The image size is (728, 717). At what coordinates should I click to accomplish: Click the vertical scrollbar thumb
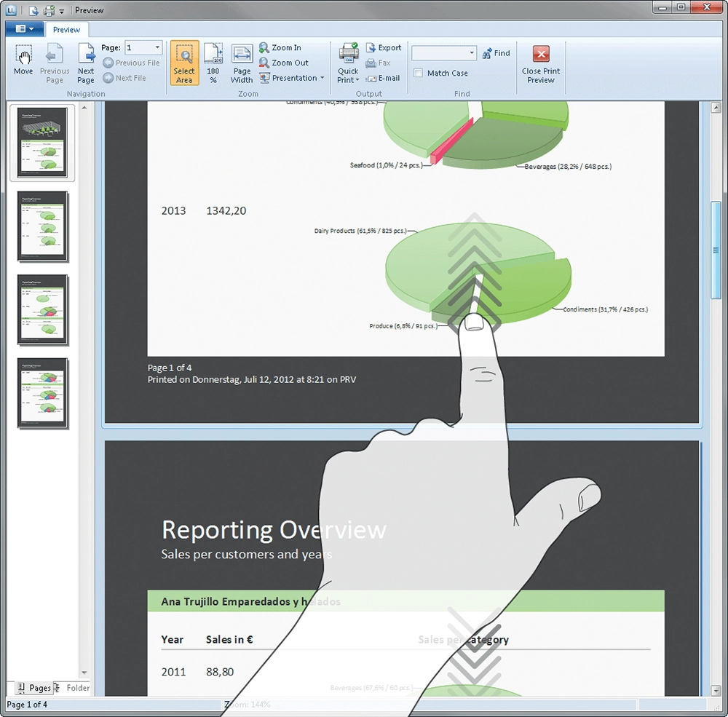tap(716, 250)
